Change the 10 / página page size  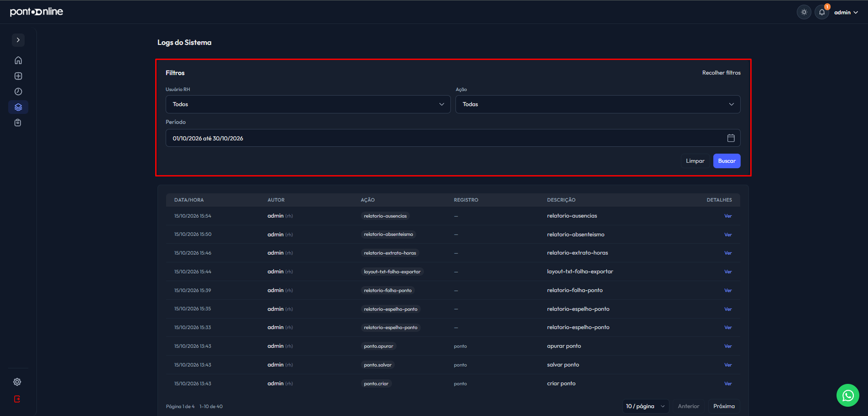click(646, 406)
